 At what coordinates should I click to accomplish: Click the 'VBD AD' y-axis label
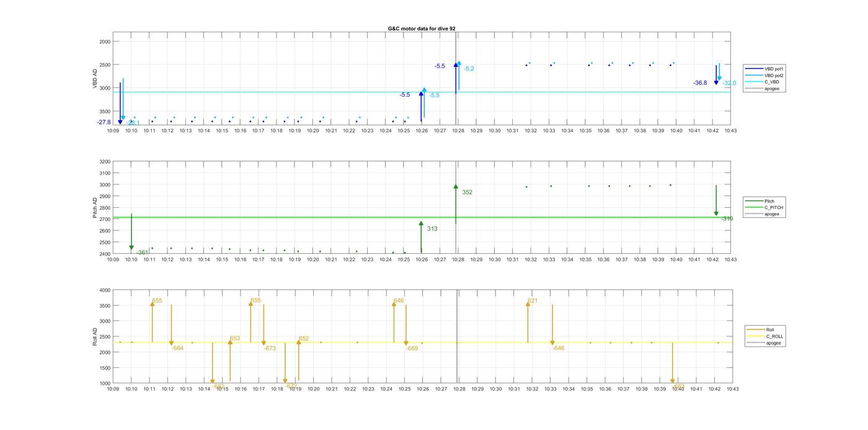[x=95, y=79]
